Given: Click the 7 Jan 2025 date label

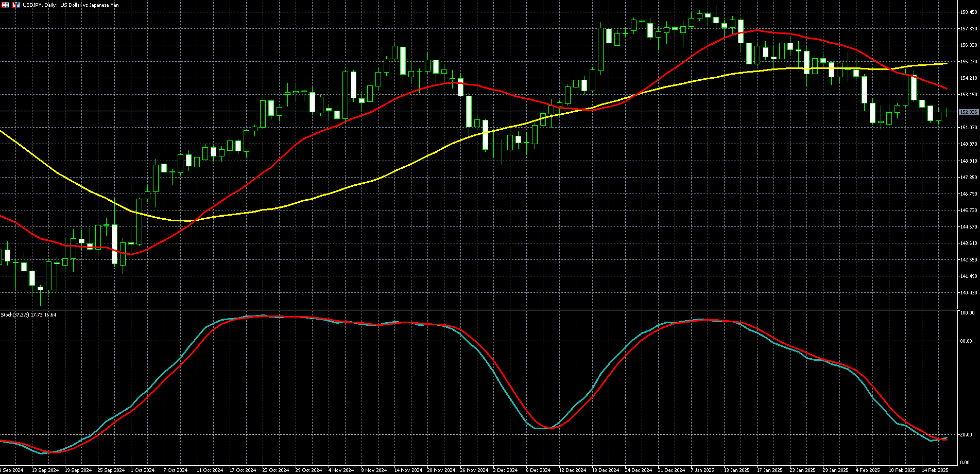Looking at the screenshot, I should point(703,470).
